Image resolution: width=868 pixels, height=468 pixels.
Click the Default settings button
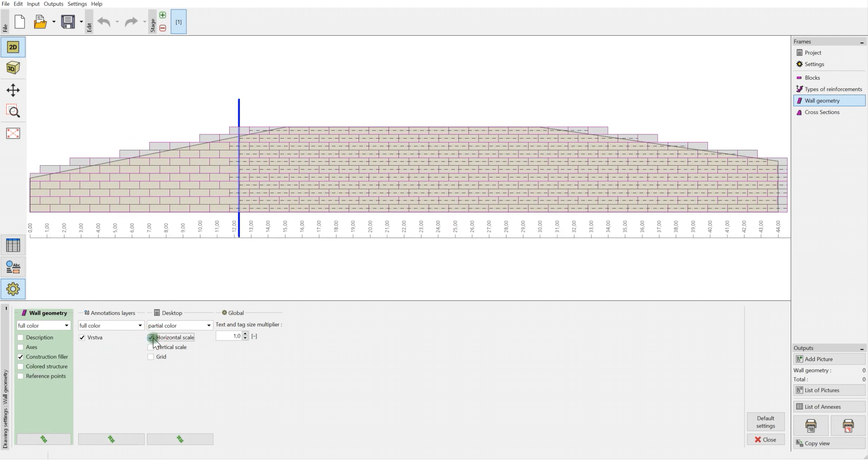coord(765,422)
